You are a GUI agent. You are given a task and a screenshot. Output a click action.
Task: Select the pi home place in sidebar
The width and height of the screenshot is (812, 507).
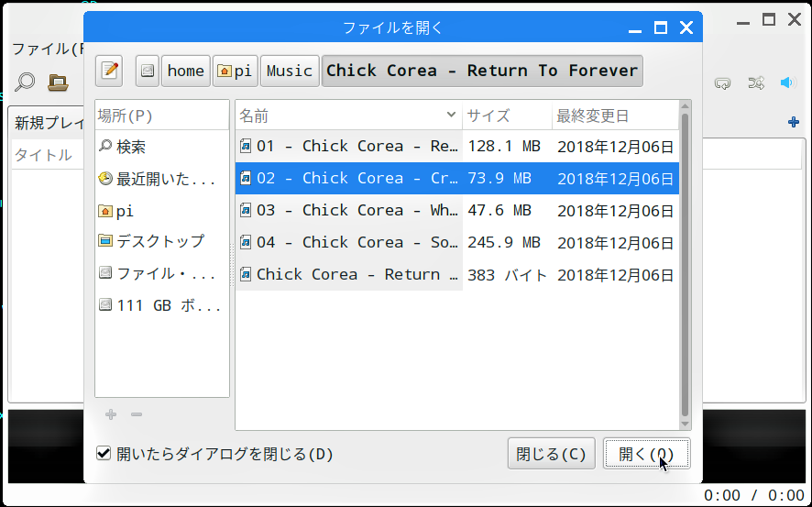[x=161, y=211]
